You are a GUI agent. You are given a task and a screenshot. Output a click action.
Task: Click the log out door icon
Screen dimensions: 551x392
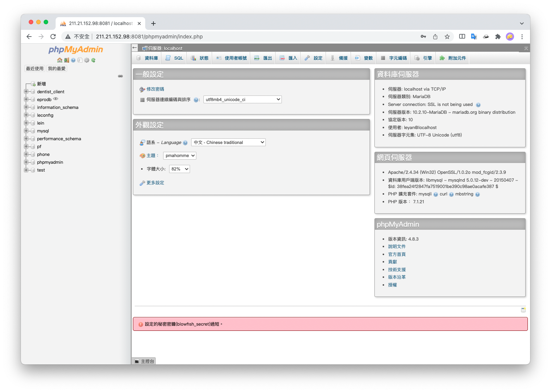point(66,60)
